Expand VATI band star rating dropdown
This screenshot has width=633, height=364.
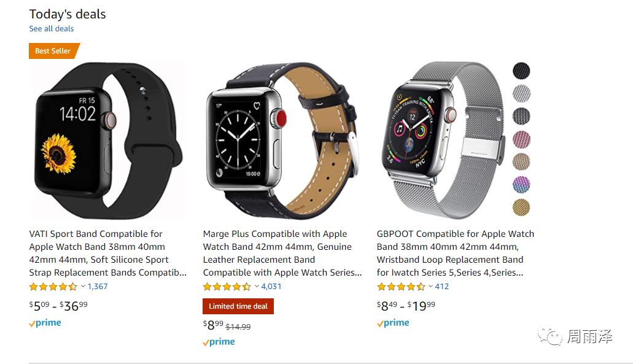pyautogui.click(x=83, y=286)
